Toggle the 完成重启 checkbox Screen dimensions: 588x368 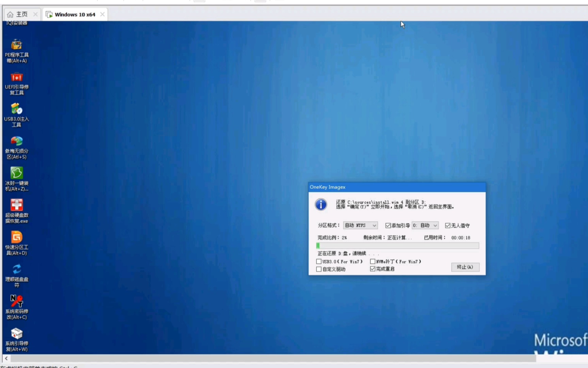(x=373, y=269)
